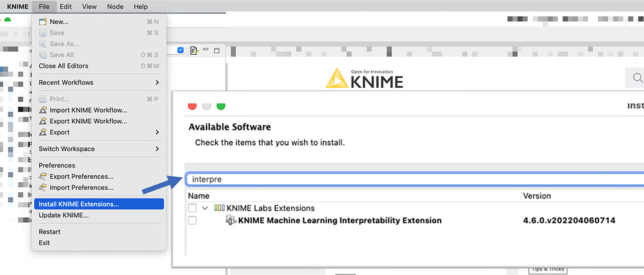644x275 pixels.
Task: Open the Export submenu arrow
Action: click(x=157, y=132)
